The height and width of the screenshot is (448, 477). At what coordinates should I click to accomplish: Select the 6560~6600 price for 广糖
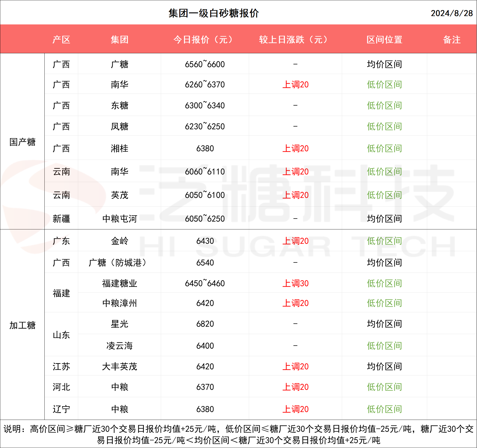point(205,64)
